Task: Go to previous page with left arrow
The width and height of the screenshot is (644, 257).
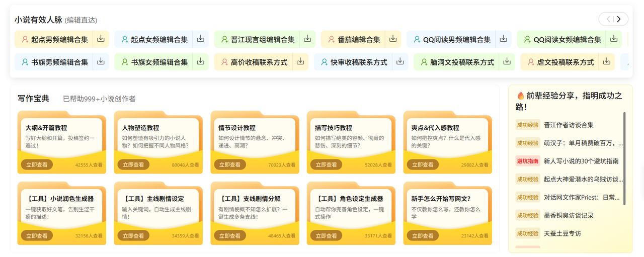Action: click(x=608, y=19)
